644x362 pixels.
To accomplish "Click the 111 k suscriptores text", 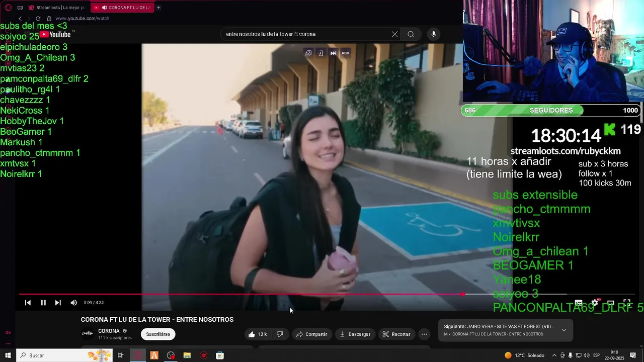I will point(115,338).
